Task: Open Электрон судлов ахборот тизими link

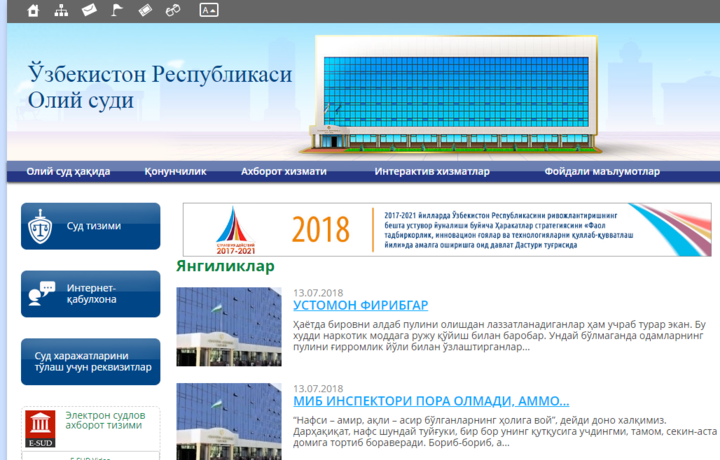Action: [105, 420]
